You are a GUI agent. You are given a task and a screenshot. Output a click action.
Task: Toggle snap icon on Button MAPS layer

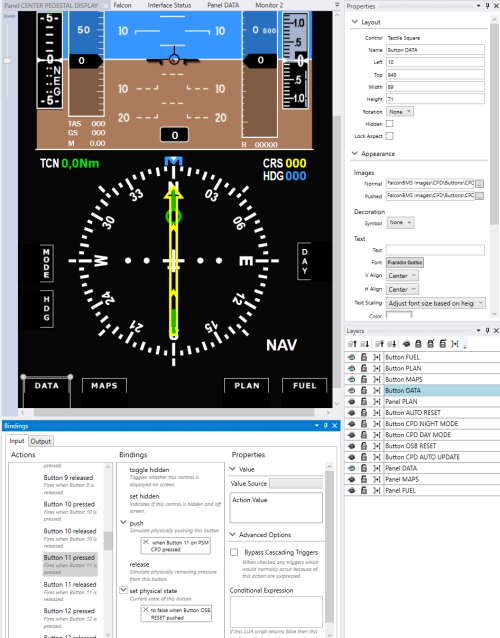click(x=377, y=379)
